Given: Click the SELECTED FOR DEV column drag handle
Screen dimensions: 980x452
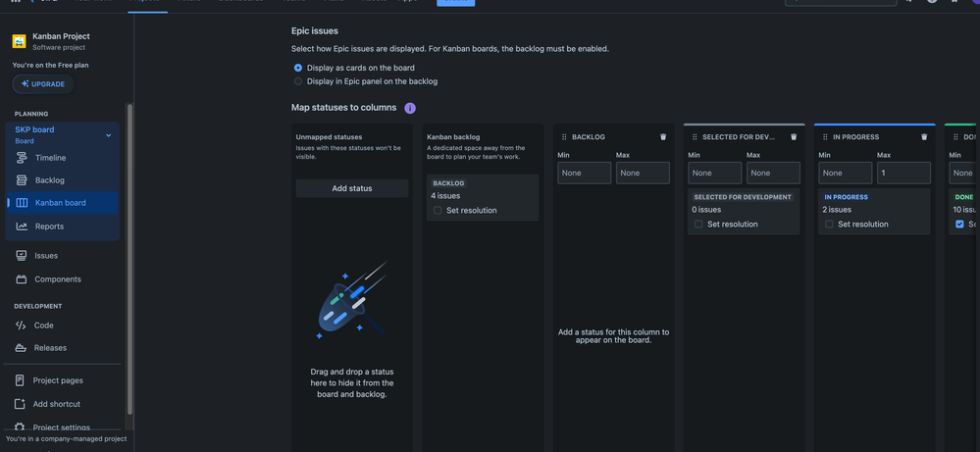Looking at the screenshot, I should point(695,136).
